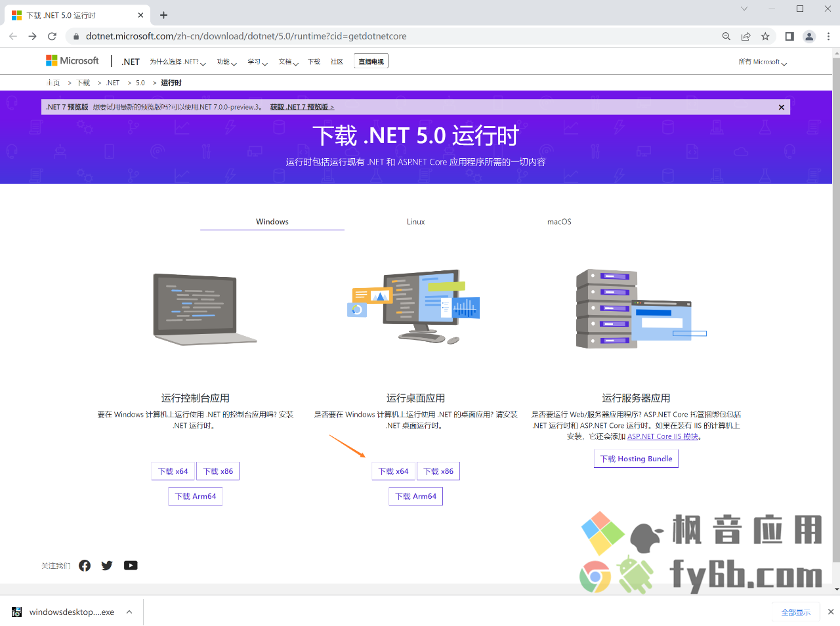
Task: Download x86 console runtime under 运行控制台应用
Action: click(x=218, y=471)
